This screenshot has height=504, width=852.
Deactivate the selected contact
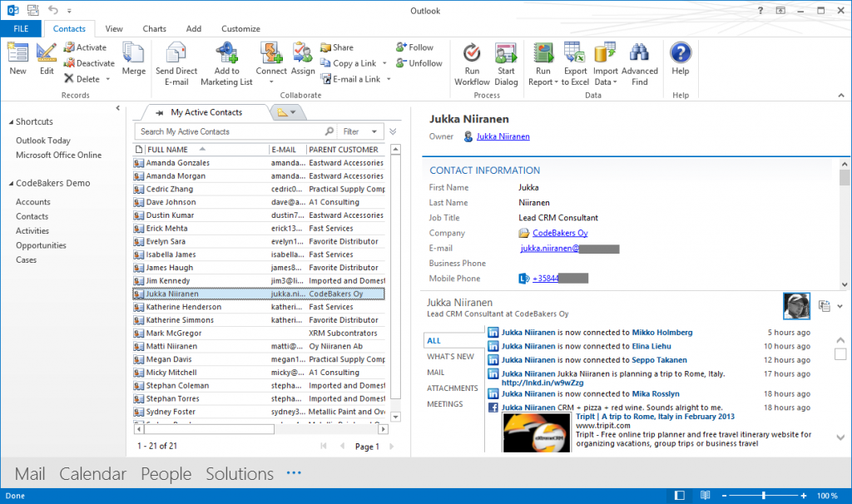click(89, 63)
